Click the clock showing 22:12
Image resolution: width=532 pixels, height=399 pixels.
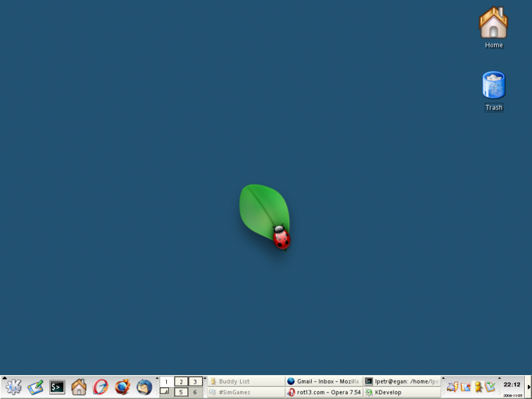coord(512,384)
